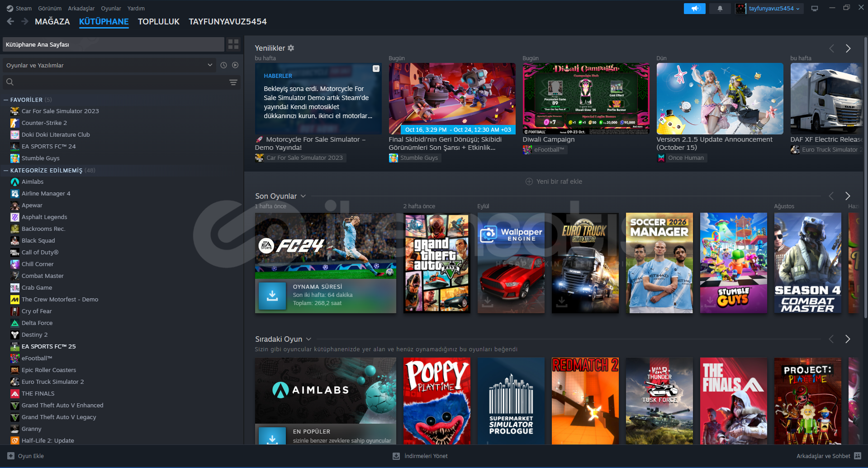Screen dimensions: 868x468
Task: Click download button on FC24 card
Action: [272, 296]
